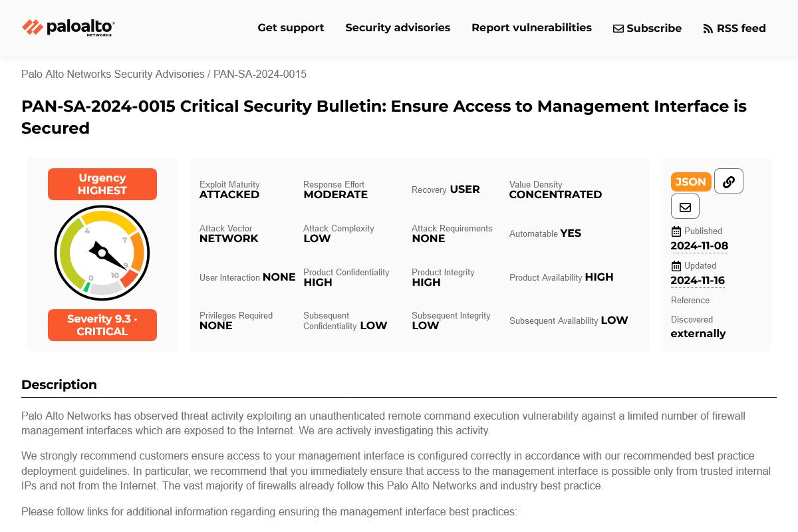Click the severity gauge dial
The width and height of the screenshot is (798, 532).
[x=102, y=253]
